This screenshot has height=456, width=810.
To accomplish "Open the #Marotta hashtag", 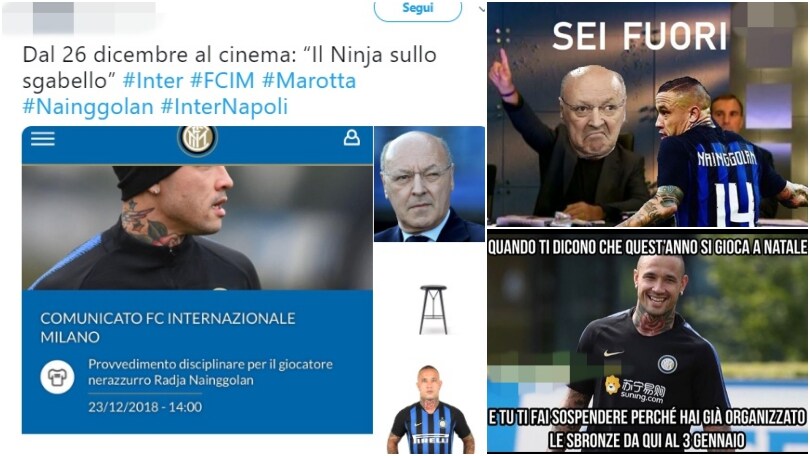I will 309,81.
